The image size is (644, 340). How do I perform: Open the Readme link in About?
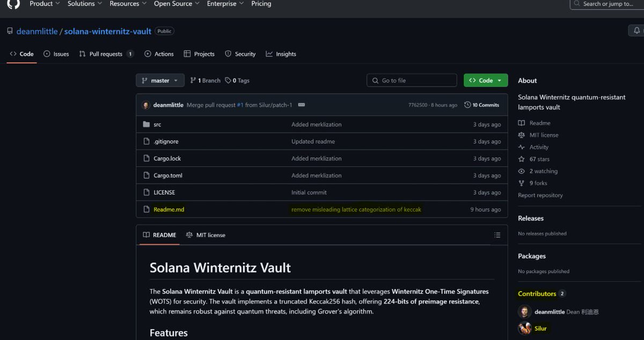click(535, 123)
